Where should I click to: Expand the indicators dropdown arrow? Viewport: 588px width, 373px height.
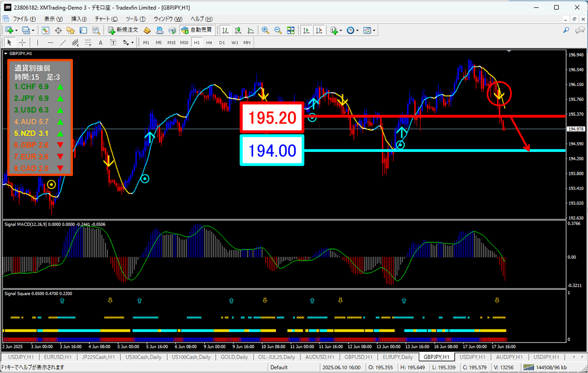[x=340, y=30]
